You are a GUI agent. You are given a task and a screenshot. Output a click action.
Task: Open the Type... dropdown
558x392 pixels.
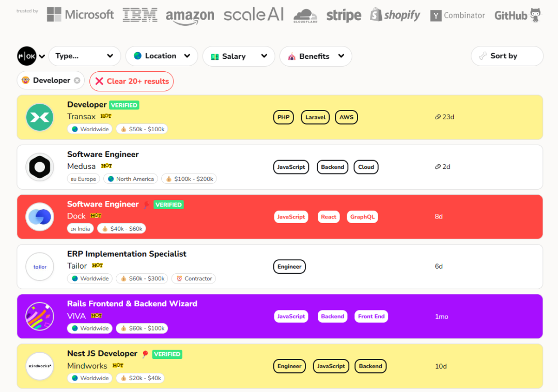tap(85, 56)
